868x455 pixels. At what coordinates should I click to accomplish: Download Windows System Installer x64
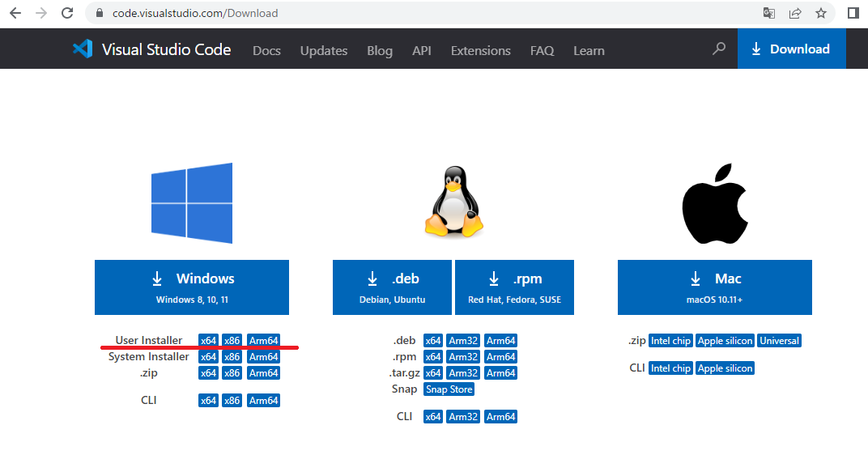(x=208, y=356)
